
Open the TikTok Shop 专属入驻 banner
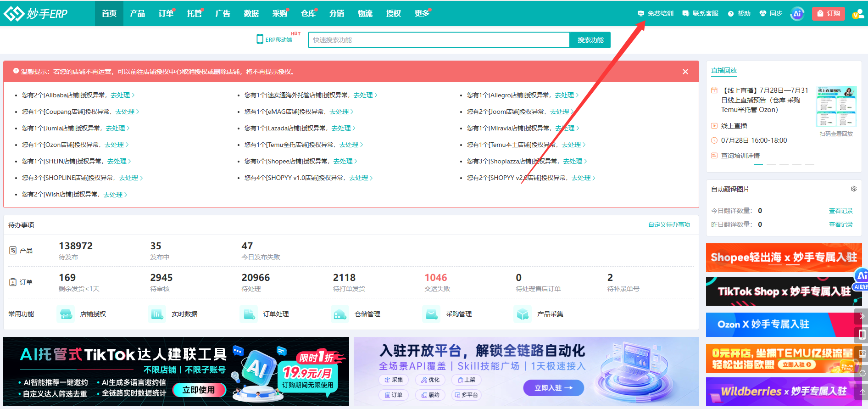pos(784,291)
